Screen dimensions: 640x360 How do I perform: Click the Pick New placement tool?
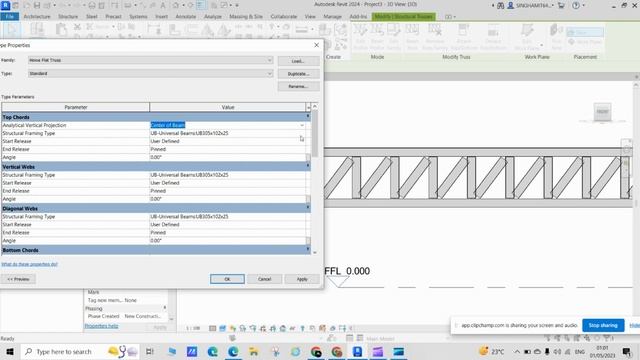556,37
